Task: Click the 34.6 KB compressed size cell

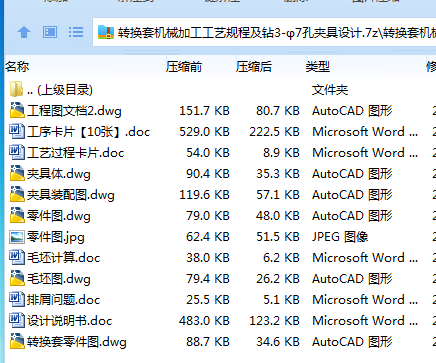Action: tap(278, 342)
